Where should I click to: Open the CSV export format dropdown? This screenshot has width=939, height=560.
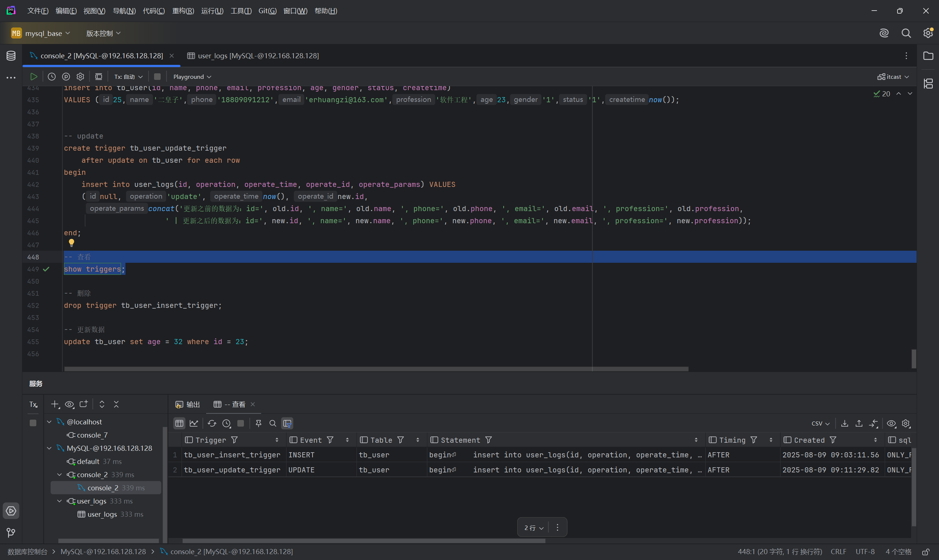(820, 423)
